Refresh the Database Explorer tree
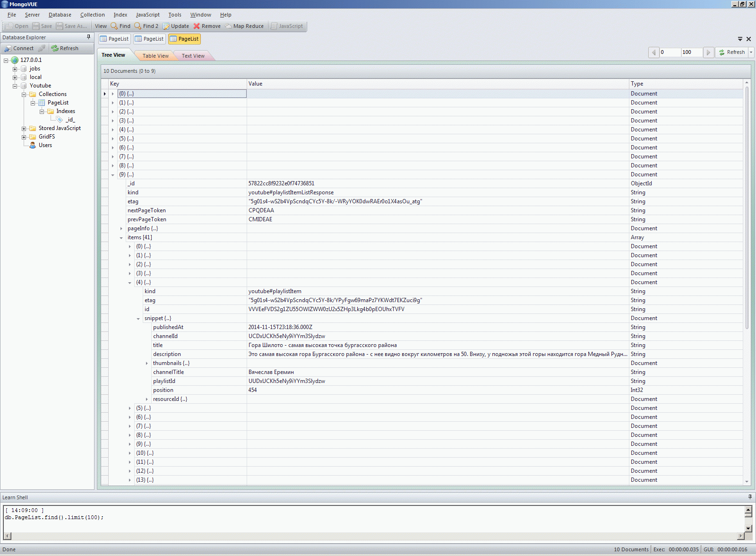 tap(65, 48)
